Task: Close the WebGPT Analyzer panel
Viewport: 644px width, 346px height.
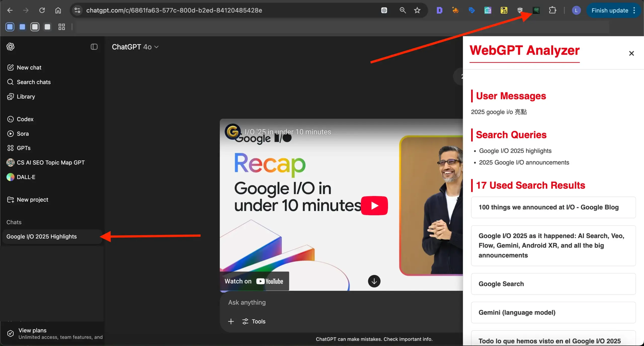Action: tap(631, 53)
